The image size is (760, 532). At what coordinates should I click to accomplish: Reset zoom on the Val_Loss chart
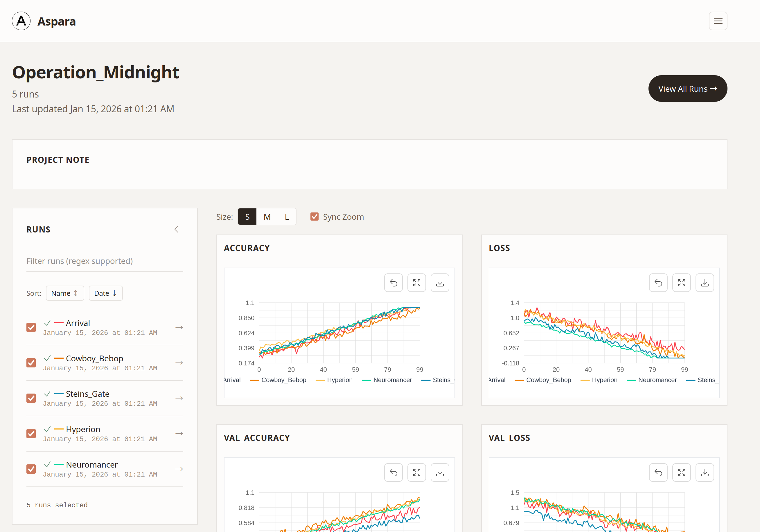click(658, 473)
